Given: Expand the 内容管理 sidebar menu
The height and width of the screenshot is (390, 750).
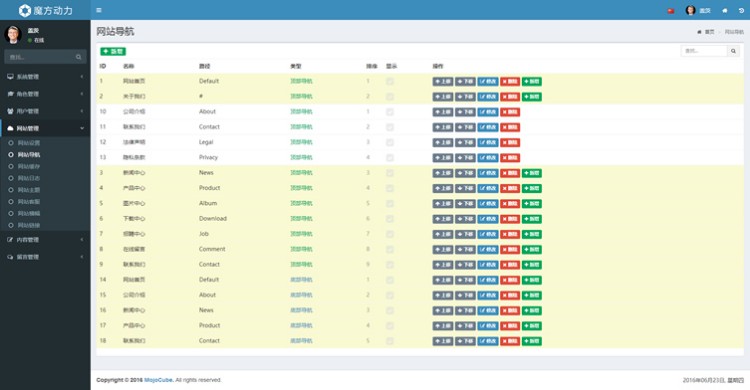Looking at the screenshot, I should 45,240.
